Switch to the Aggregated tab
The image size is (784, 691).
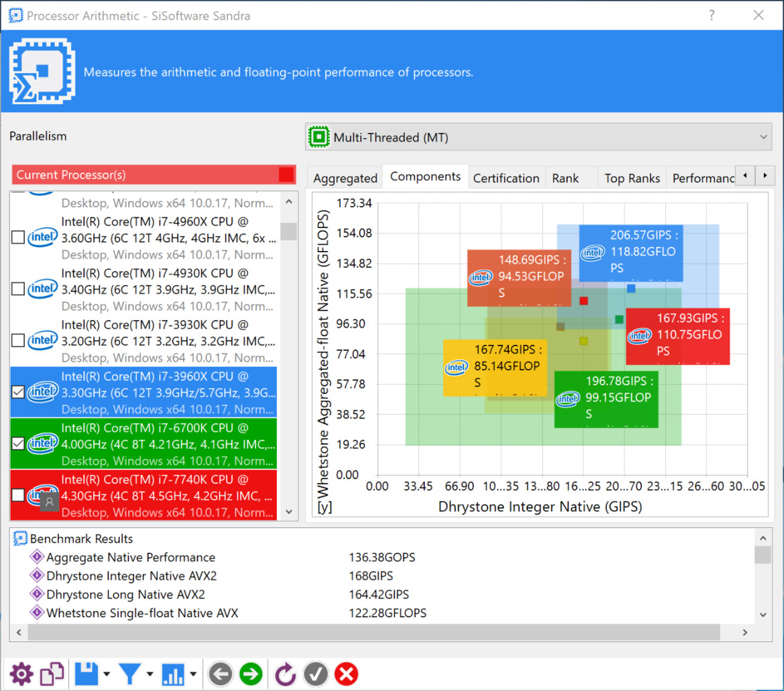345,178
